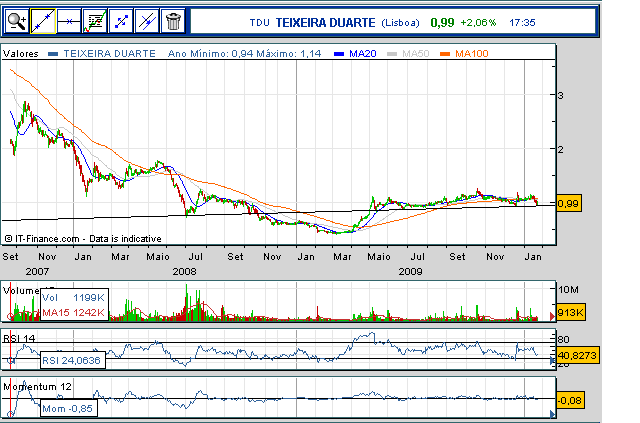Click the zoom magnifier tool
Screen dimensions: 640x423
(x=17, y=20)
